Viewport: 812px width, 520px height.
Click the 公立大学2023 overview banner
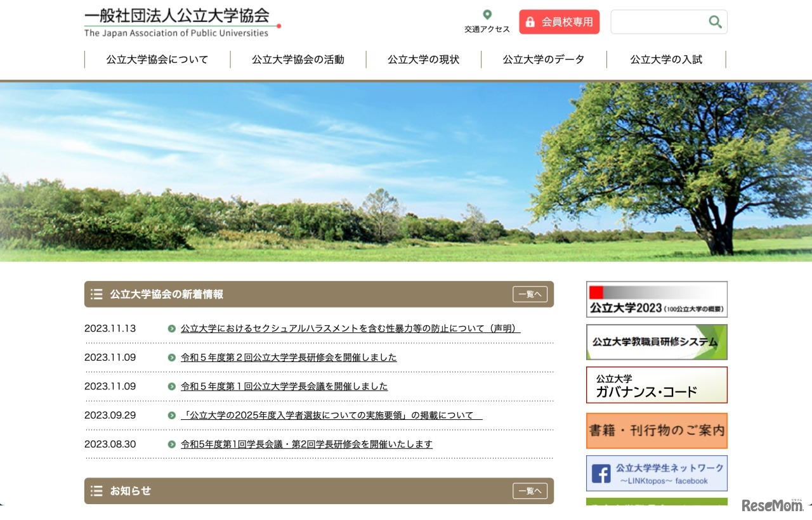click(x=657, y=299)
